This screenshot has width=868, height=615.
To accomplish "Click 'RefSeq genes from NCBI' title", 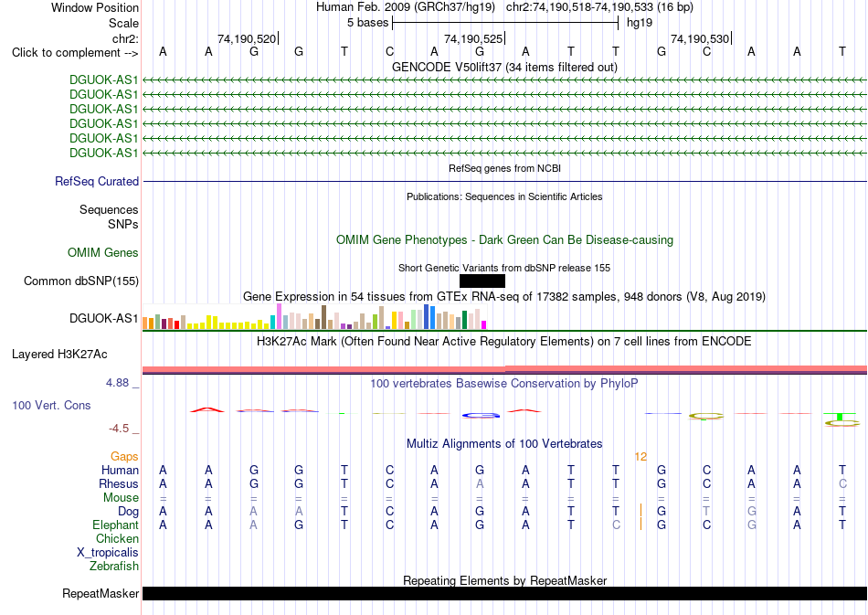I will click(504, 168).
